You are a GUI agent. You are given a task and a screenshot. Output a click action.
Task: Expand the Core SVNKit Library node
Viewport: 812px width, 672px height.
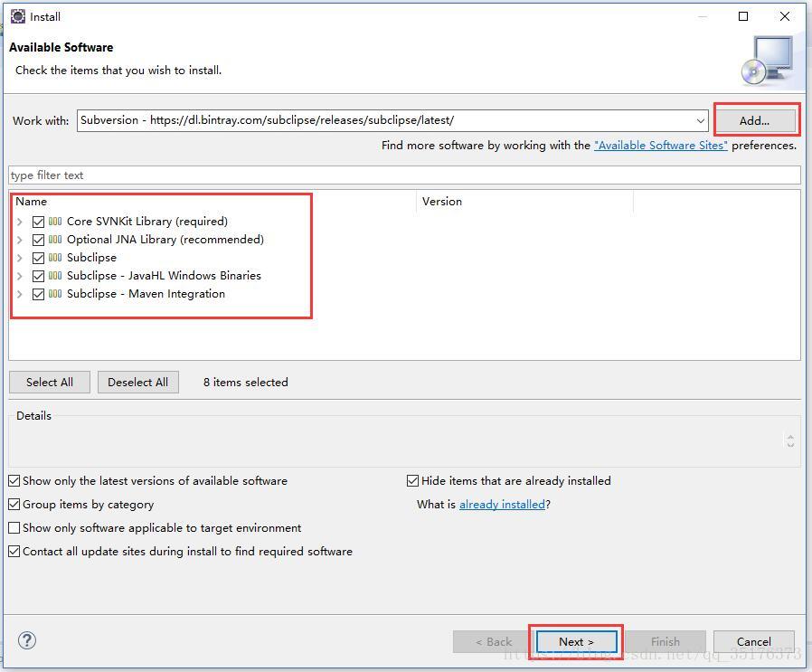[20, 222]
